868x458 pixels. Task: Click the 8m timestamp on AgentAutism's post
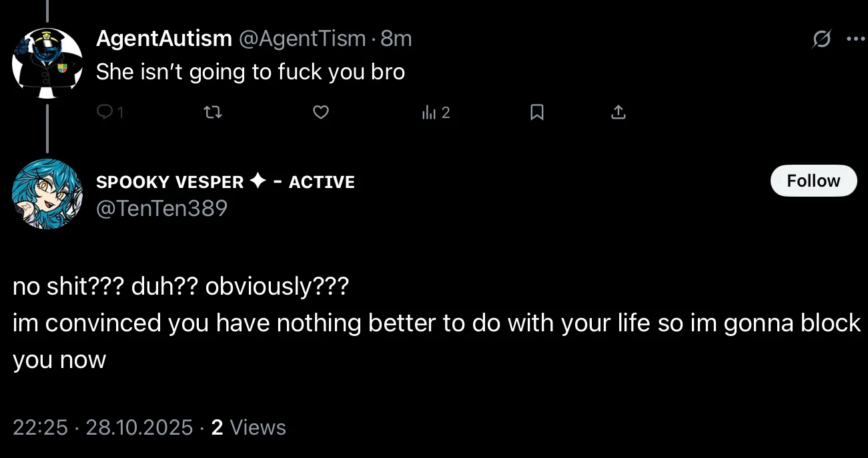pyautogui.click(x=396, y=39)
